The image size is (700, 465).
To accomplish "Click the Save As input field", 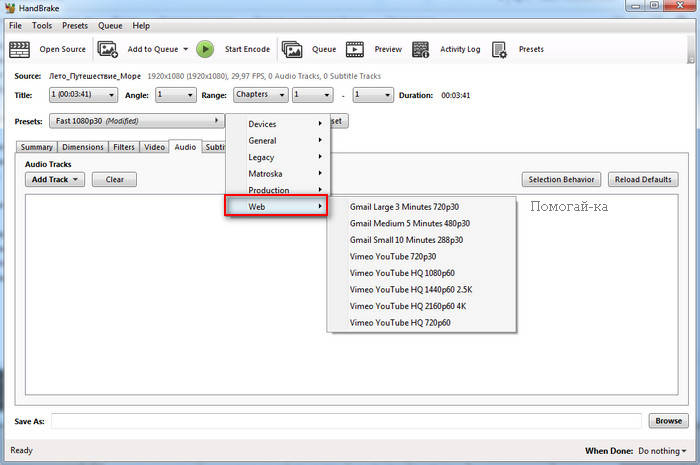I will point(346,421).
